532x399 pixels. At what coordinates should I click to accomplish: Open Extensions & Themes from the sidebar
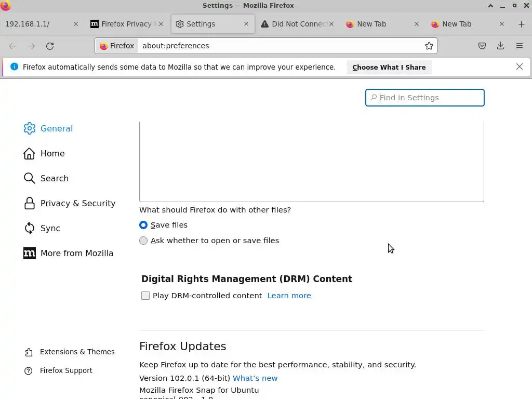[x=77, y=352]
